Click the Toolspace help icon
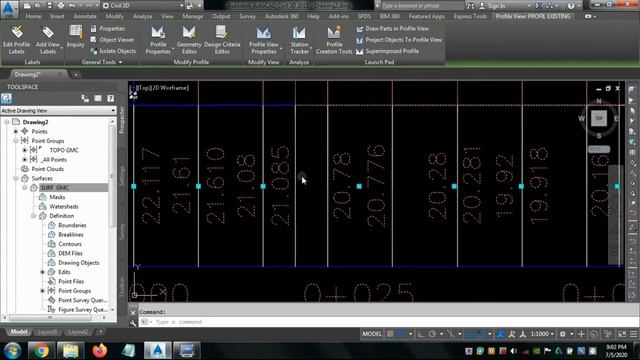 (x=111, y=98)
